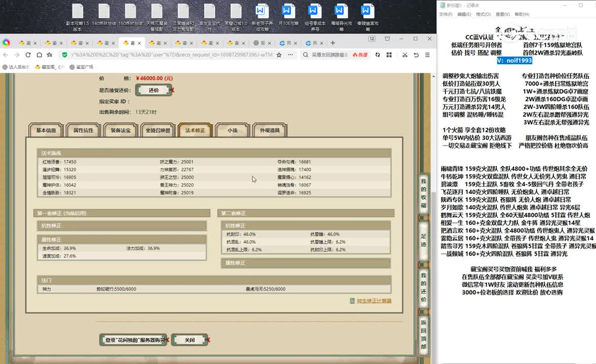Open a new browser tab
The height and width of the screenshot is (364, 596).
[332, 43]
